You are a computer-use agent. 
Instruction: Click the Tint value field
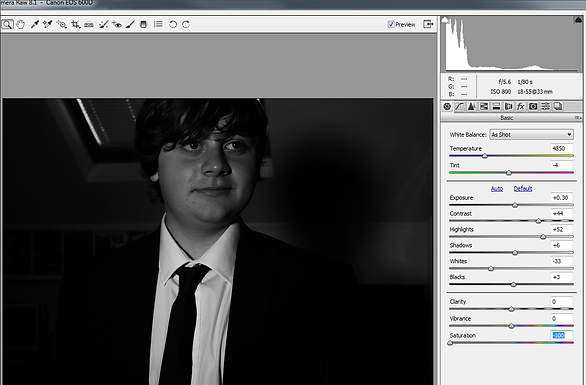pos(562,165)
